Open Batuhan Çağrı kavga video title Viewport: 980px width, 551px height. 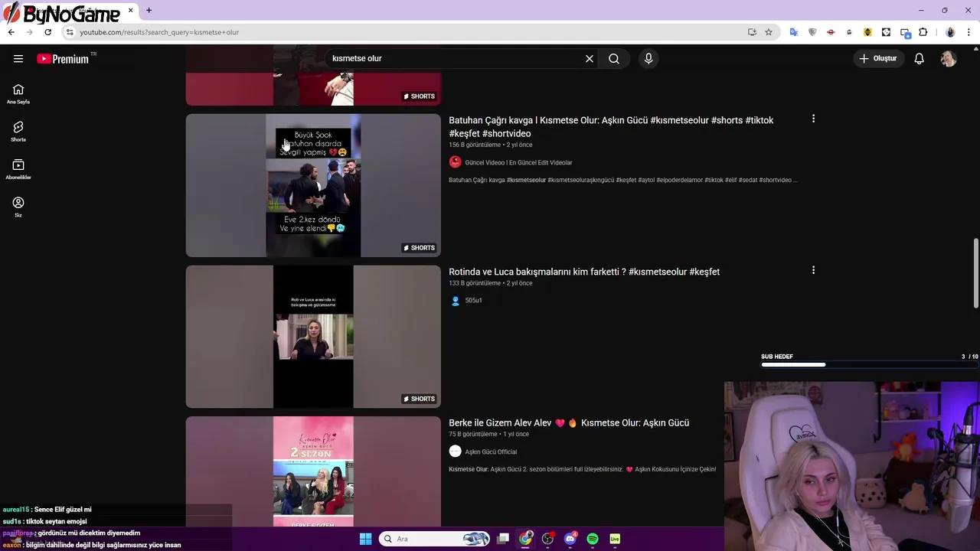(611, 127)
